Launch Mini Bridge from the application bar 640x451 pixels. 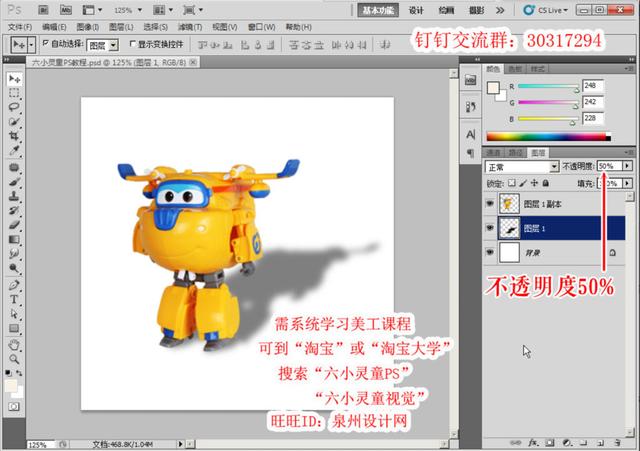tap(65, 10)
